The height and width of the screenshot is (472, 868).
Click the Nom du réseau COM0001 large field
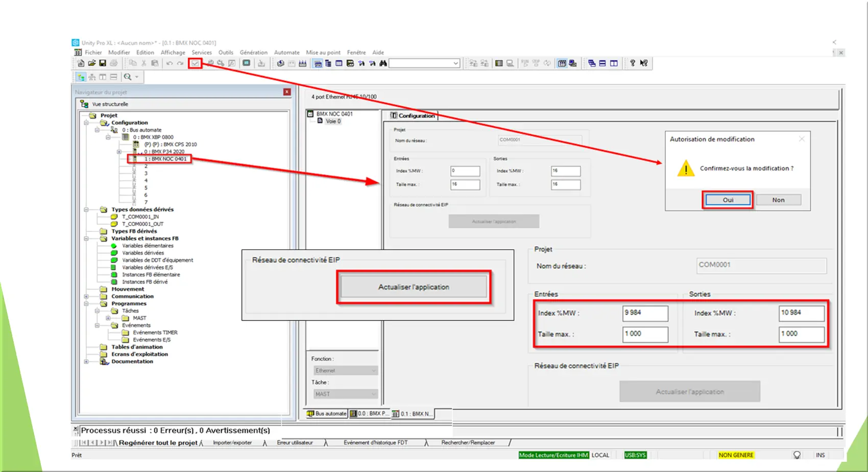coord(761,265)
